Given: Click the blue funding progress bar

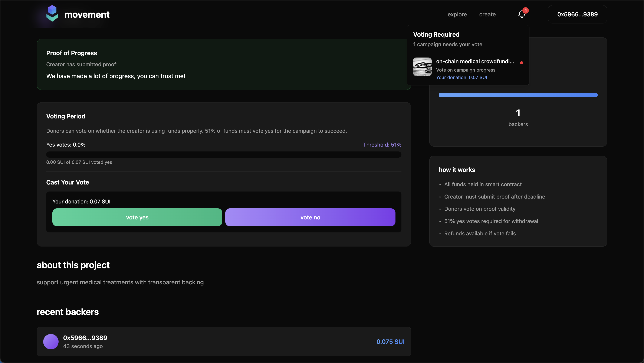Looking at the screenshot, I should click(518, 95).
